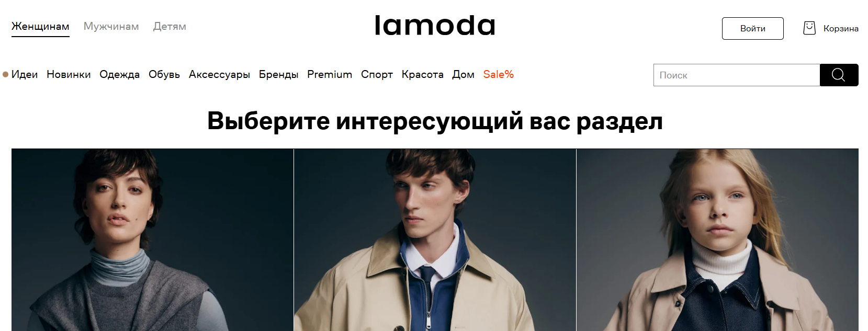This screenshot has height=331, width=868.
Task: Open the Спорт category
Action: point(377,74)
